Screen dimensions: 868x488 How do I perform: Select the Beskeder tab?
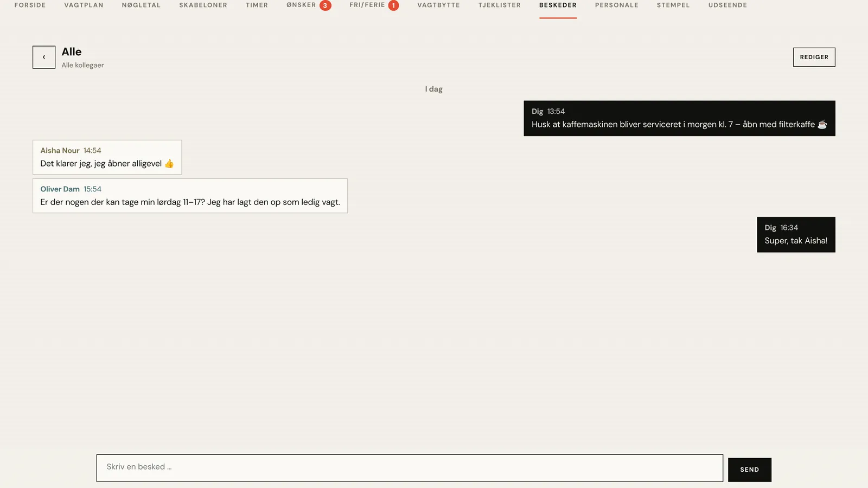click(x=558, y=5)
